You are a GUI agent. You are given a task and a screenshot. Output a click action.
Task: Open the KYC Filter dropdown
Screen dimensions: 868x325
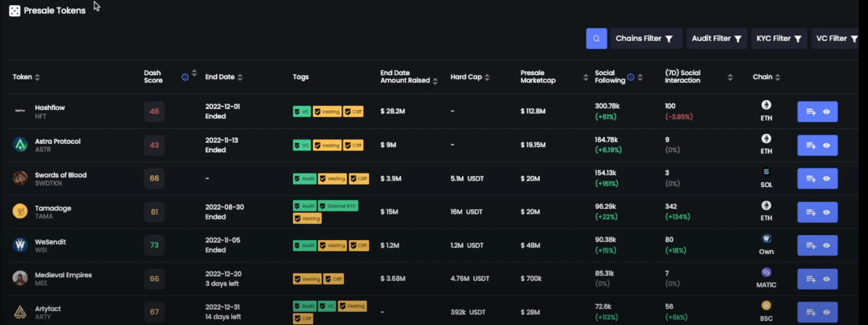(779, 39)
